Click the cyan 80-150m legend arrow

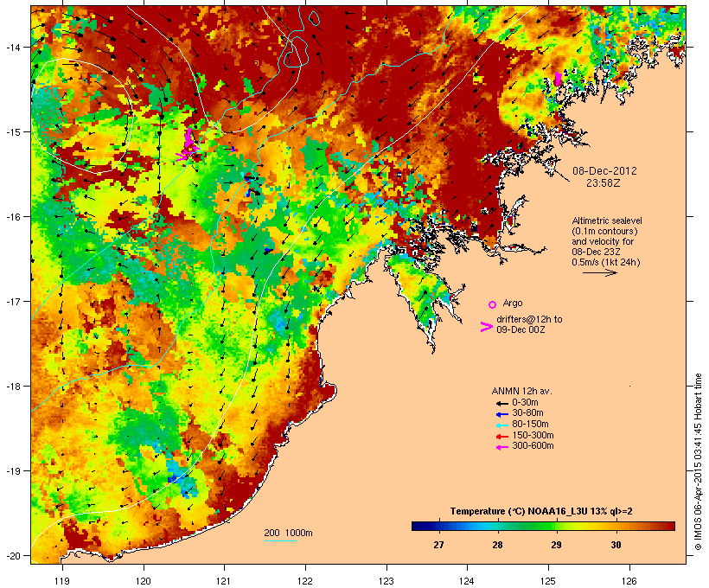[x=502, y=425]
